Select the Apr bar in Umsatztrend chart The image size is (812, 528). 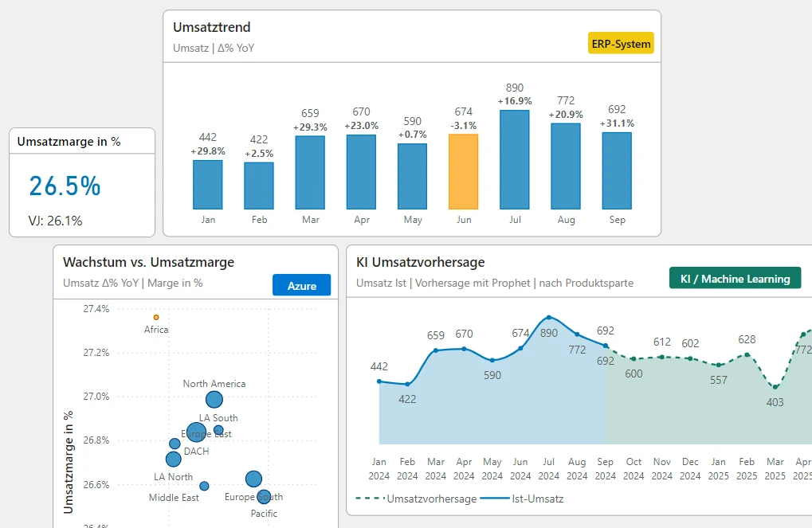[x=361, y=172]
